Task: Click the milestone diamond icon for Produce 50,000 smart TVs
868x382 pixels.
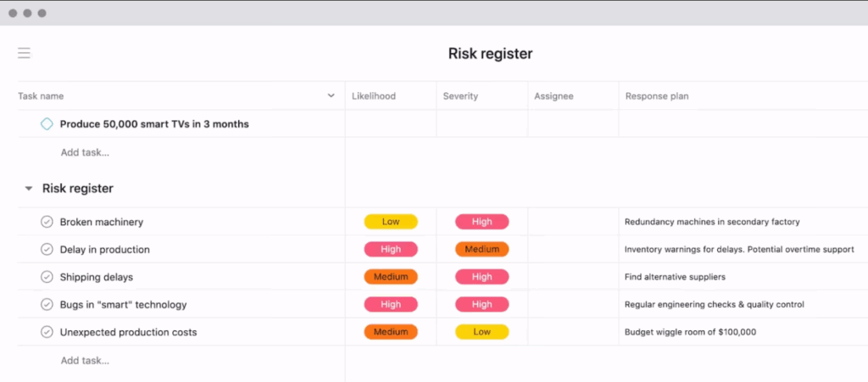Action: (47, 124)
